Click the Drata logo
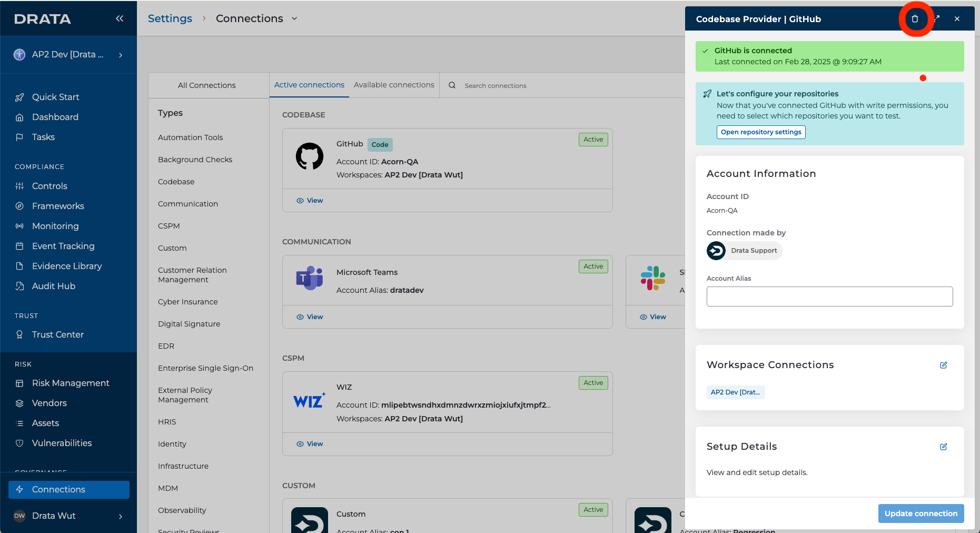The width and height of the screenshot is (980, 533). pos(43,19)
